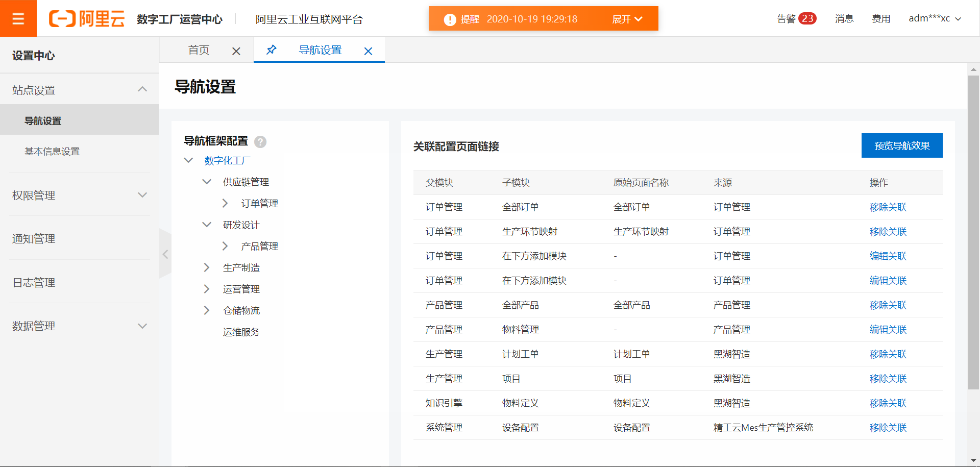Close the 首页 tab
Image resolution: width=980 pixels, height=467 pixels.
[x=236, y=51]
